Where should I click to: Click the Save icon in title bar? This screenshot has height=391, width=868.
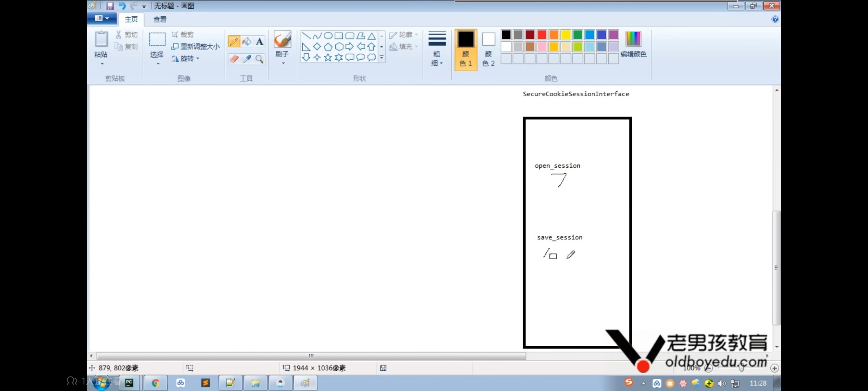110,6
